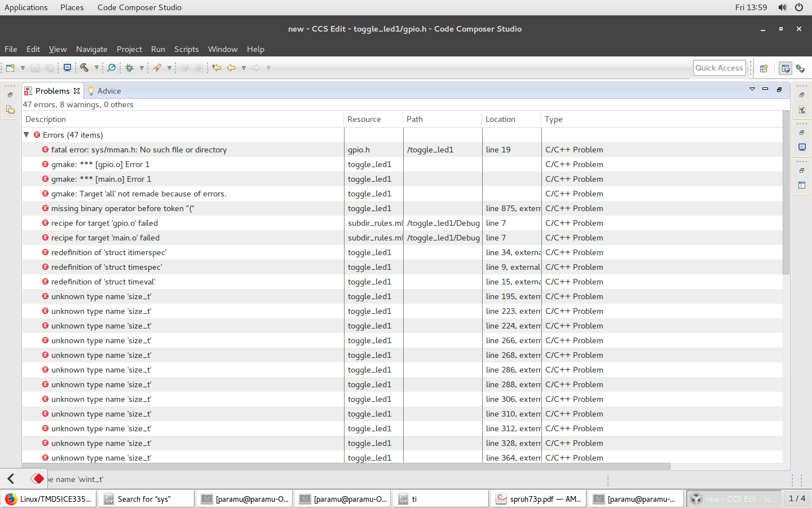Viewport: 812px width, 508px height.
Task: Open the Search dropdown arrow
Action: (x=169, y=68)
